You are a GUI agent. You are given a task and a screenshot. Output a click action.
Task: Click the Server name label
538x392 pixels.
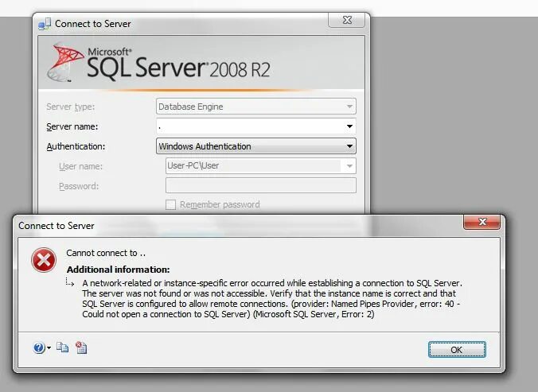tap(72, 126)
